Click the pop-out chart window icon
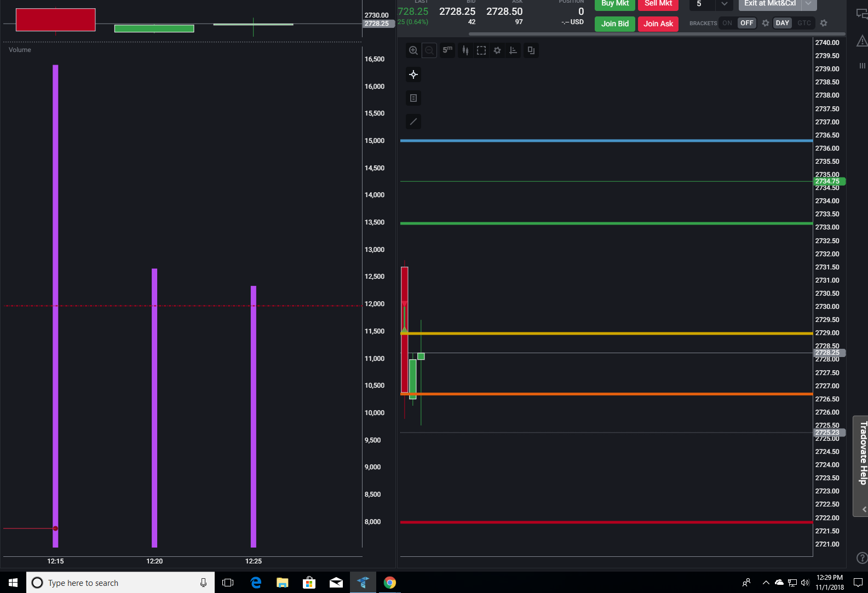This screenshot has width=868, height=593. point(531,50)
